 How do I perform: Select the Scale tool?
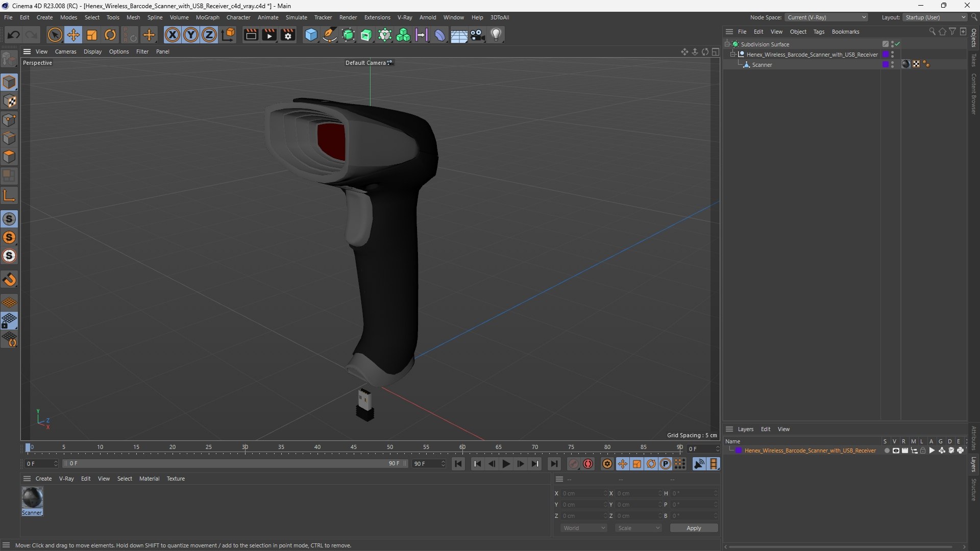click(x=92, y=35)
